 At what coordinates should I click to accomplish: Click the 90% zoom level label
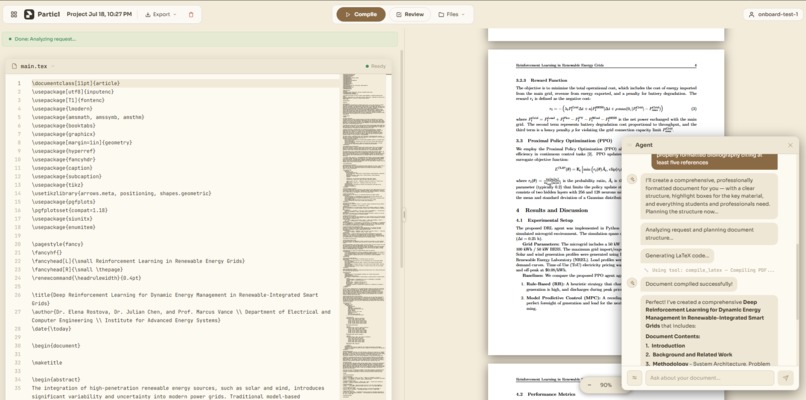coord(606,385)
